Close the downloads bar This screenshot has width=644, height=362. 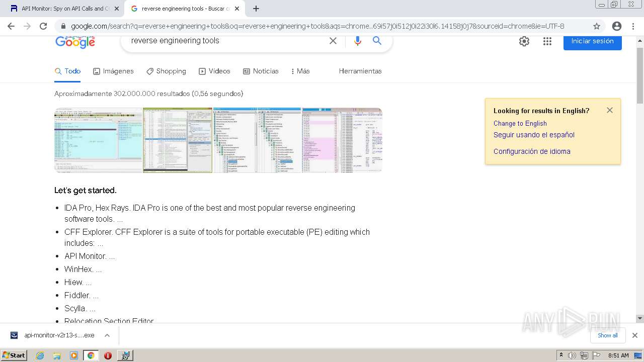pyautogui.click(x=635, y=335)
